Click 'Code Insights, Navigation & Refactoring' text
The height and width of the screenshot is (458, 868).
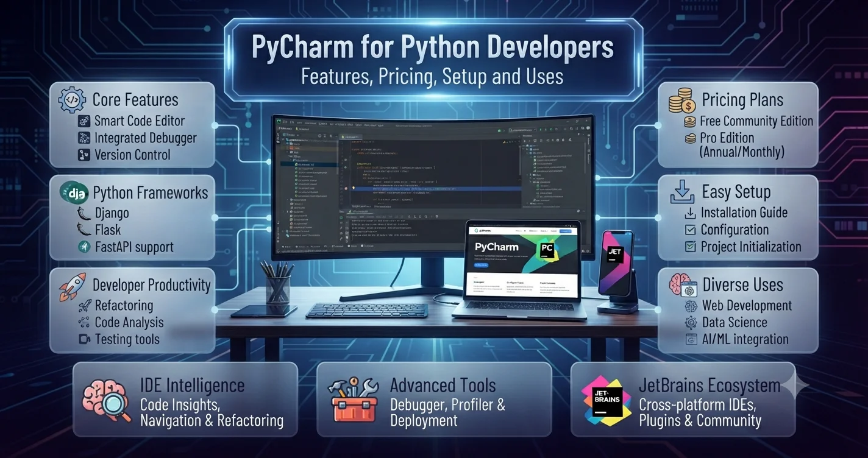pyautogui.click(x=212, y=412)
